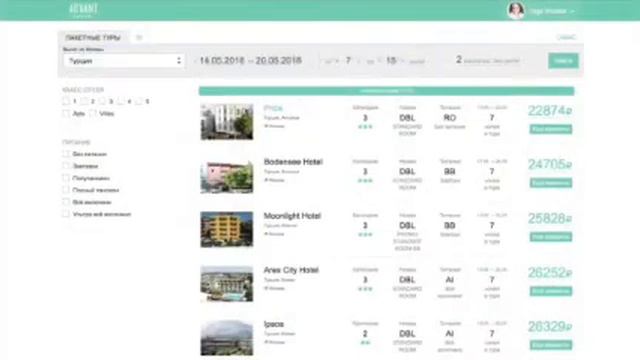Click booking button under price 26252
Image resolution: width=640 pixels, height=360 pixels.
pos(551,291)
